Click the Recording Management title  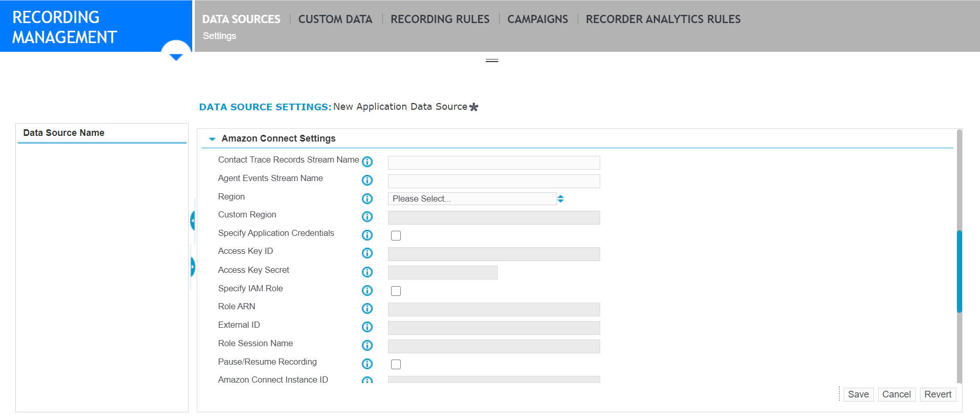coord(65,27)
